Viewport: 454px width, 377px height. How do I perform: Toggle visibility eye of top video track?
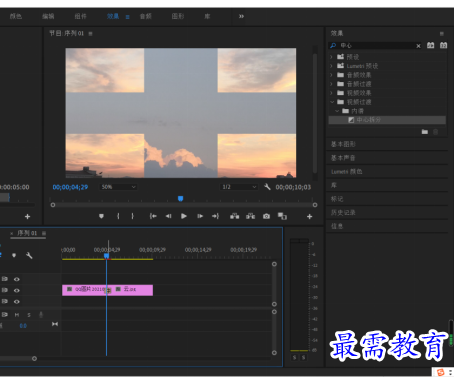coord(17,279)
